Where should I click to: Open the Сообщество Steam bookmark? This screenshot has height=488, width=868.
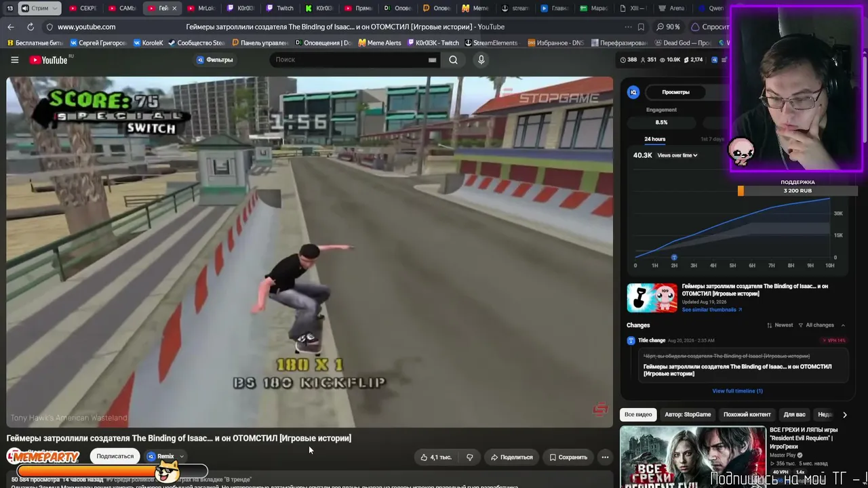pos(197,43)
